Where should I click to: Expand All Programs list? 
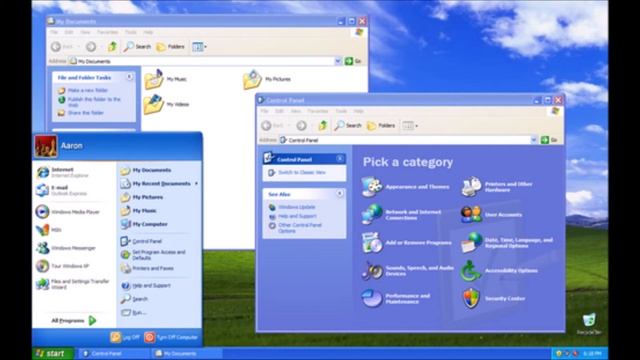[x=73, y=320]
